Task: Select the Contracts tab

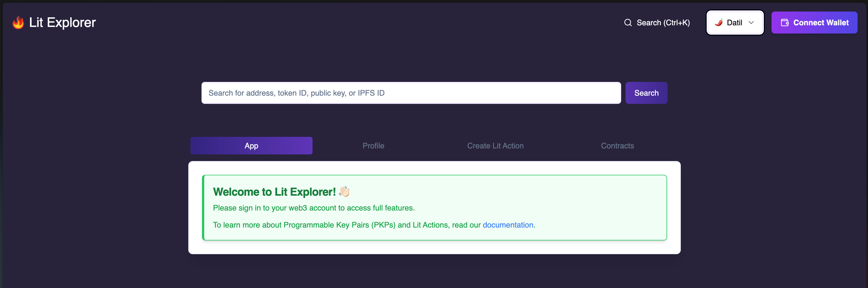Action: point(617,146)
